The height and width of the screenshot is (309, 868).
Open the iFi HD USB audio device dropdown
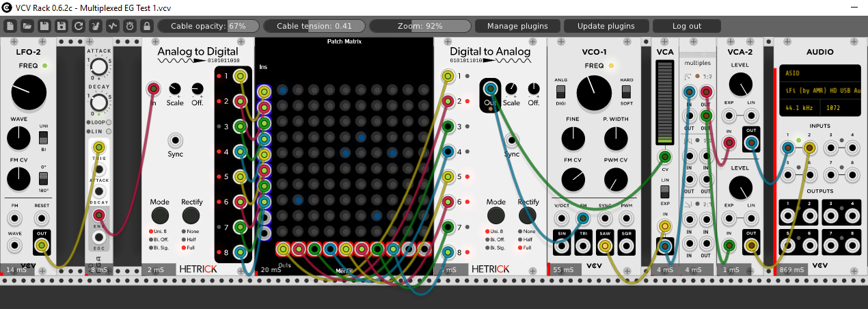pos(820,90)
